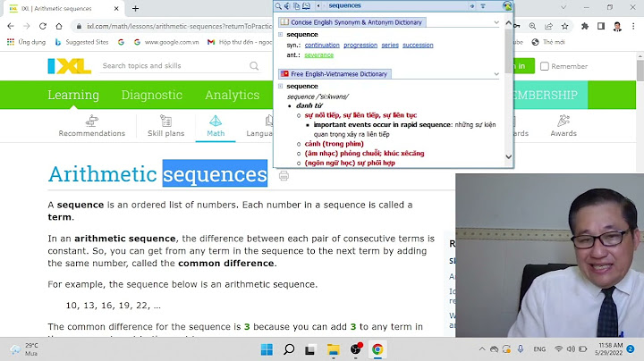Open Chrome three-dot menu

pos(633,26)
